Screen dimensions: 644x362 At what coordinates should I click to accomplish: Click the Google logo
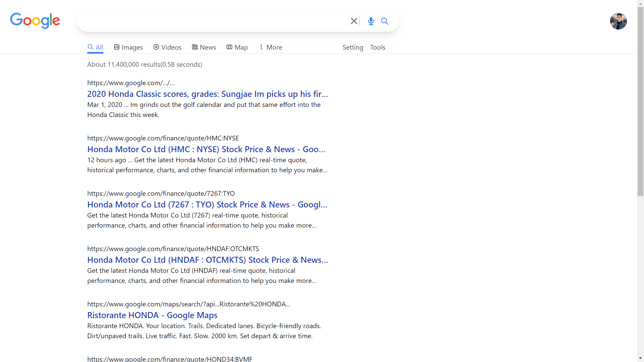35,21
